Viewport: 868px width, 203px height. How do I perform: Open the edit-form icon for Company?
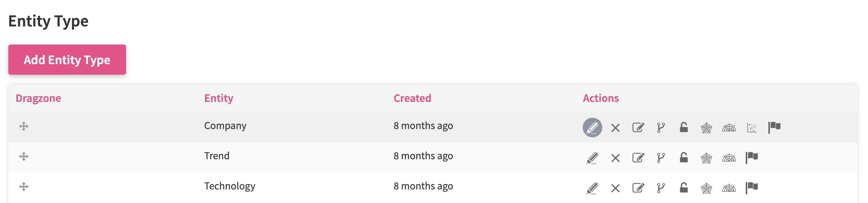[x=638, y=128]
